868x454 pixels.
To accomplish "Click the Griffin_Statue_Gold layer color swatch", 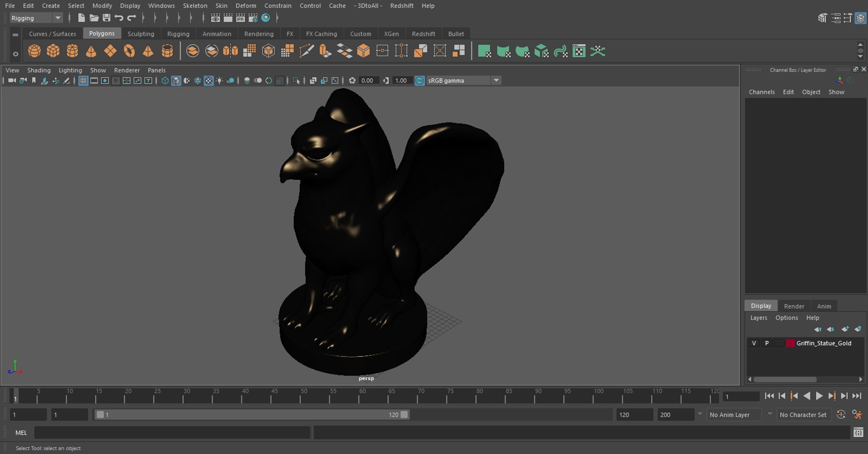I will coord(790,343).
